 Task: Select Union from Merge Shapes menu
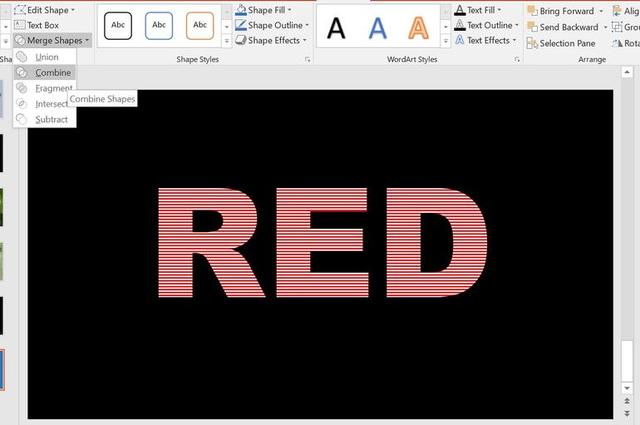click(46, 57)
